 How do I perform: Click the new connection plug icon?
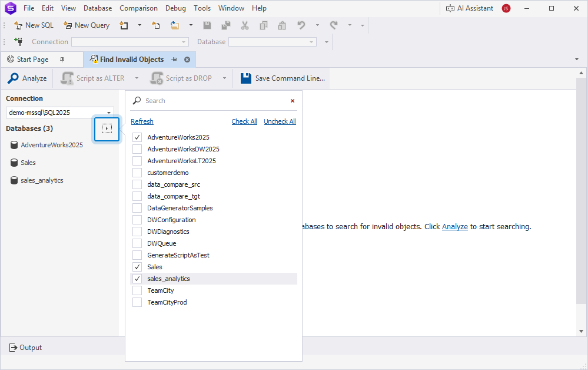18,42
